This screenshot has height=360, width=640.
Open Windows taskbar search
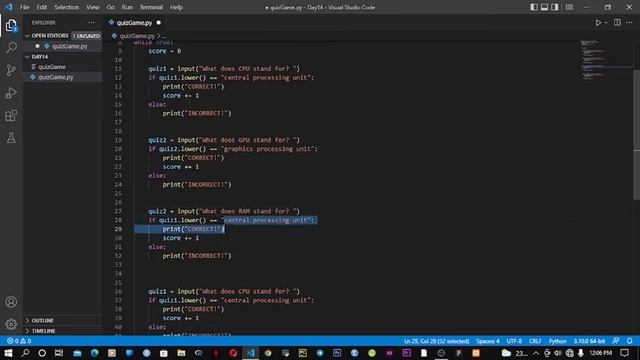25,353
